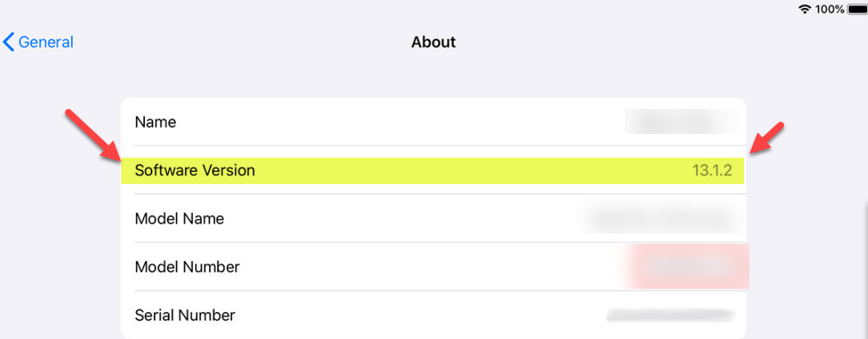Tap the 13.1.2 version number
Viewport: 868px width, 339px height.
point(712,171)
